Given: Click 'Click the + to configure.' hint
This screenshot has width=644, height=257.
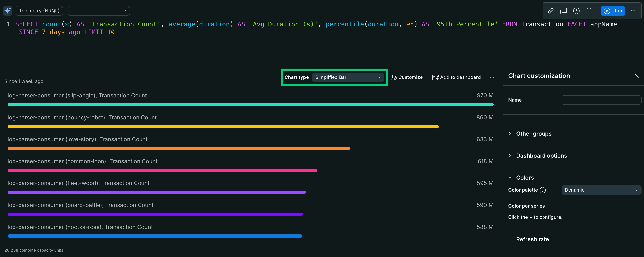Looking at the screenshot, I should click(535, 217).
